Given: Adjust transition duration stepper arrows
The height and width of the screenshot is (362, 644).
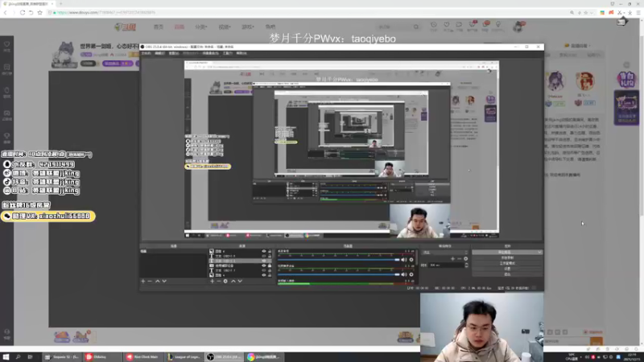Looking at the screenshot, I should [466, 265].
